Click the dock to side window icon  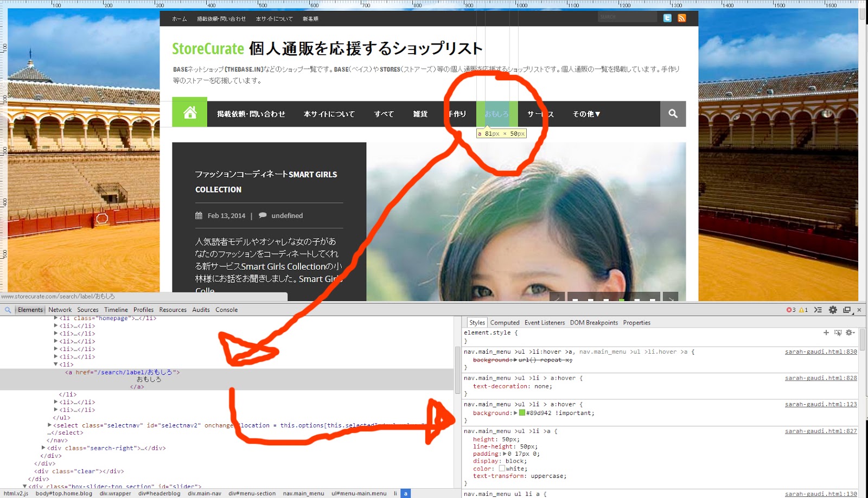[847, 310]
